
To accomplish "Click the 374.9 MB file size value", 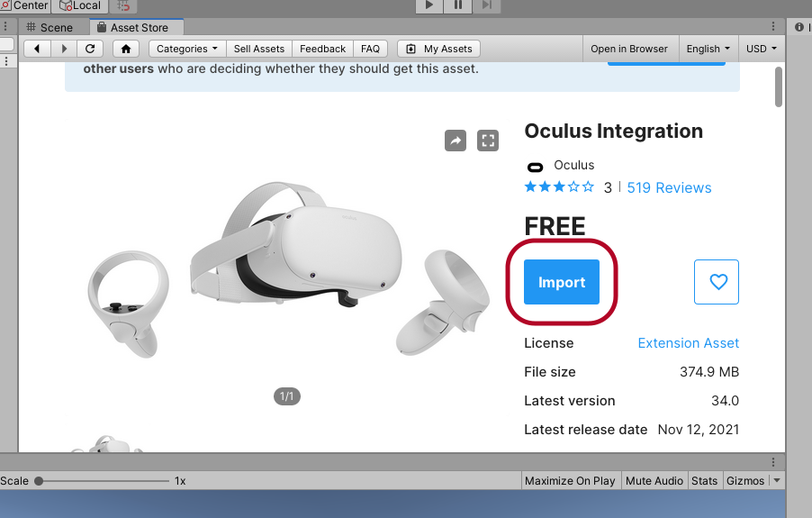I will coord(709,372).
